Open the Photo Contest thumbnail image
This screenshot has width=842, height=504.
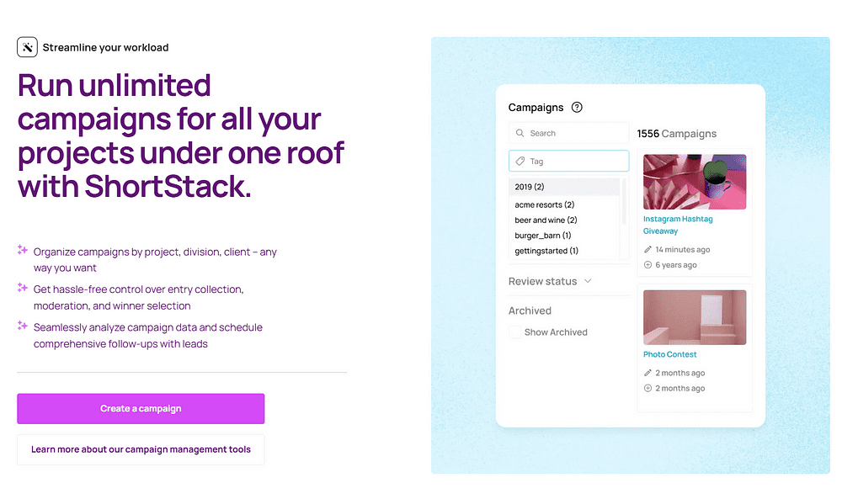(x=695, y=317)
